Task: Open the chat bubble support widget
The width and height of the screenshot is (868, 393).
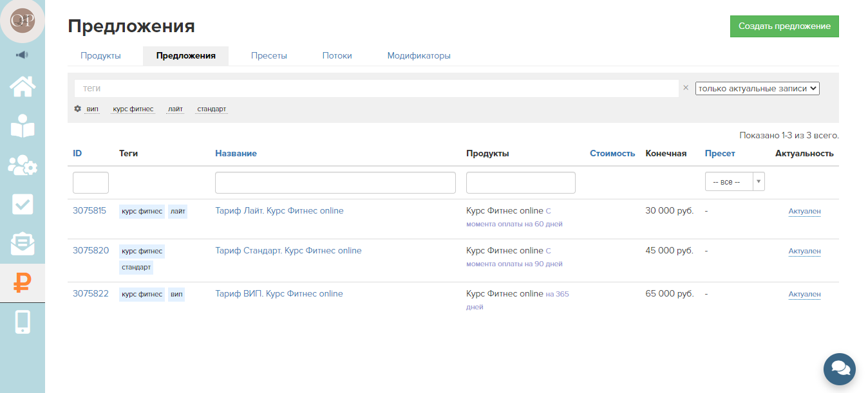Action: pyautogui.click(x=839, y=369)
